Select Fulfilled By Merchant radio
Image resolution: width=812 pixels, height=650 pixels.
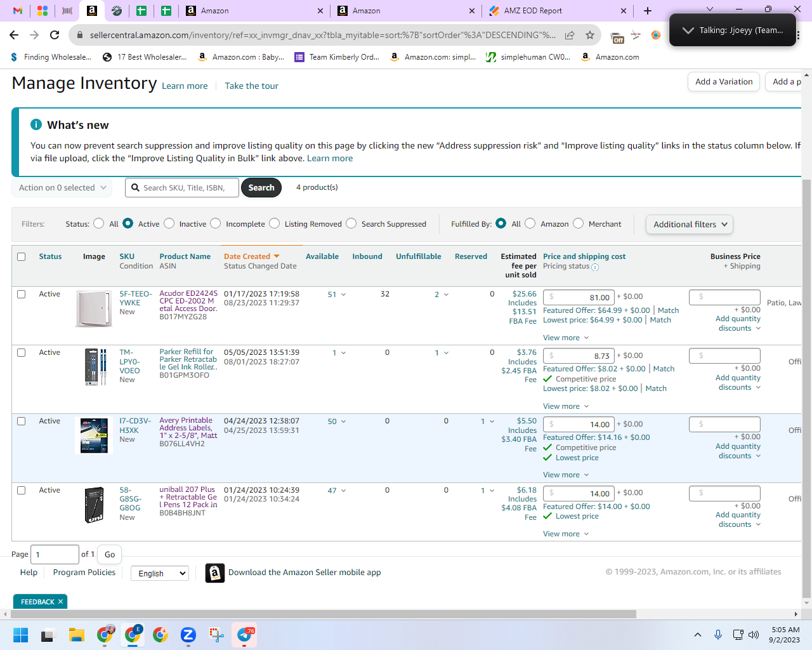click(x=579, y=223)
